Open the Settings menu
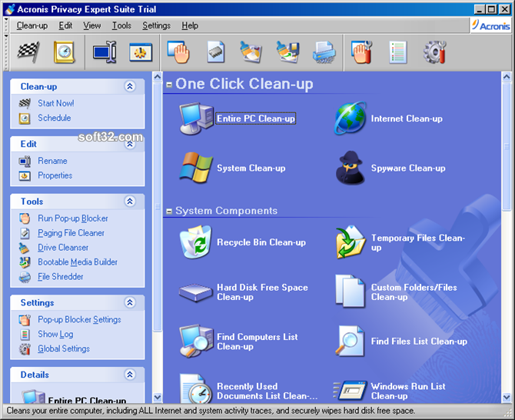 click(156, 25)
